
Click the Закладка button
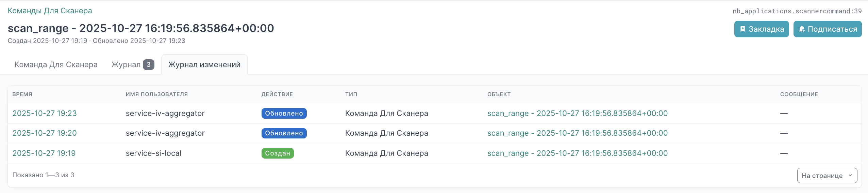tap(761, 29)
